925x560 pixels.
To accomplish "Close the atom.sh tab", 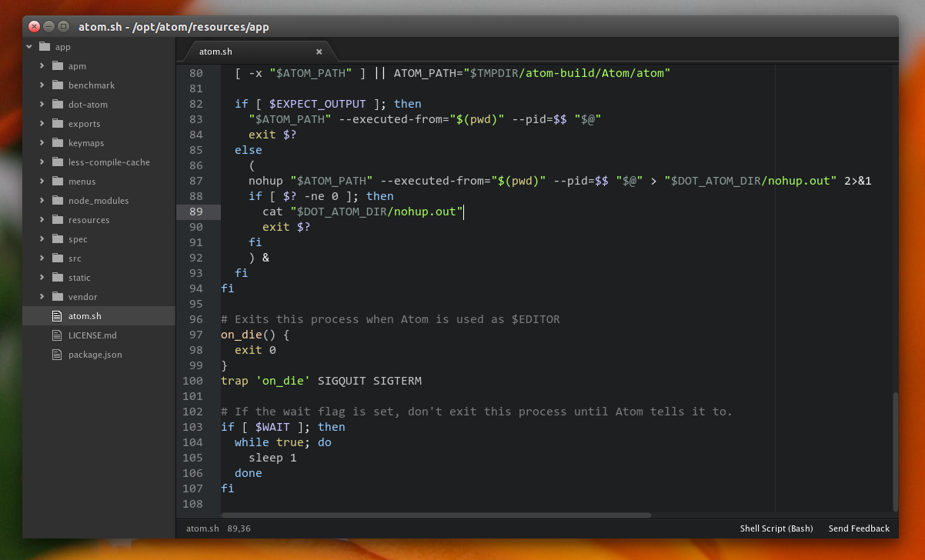I will [x=319, y=51].
